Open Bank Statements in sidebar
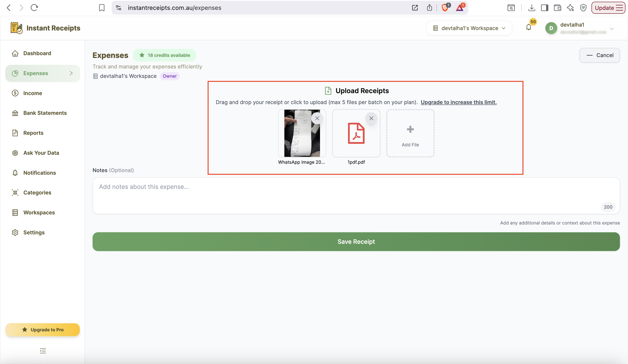The image size is (628, 364). click(43, 113)
